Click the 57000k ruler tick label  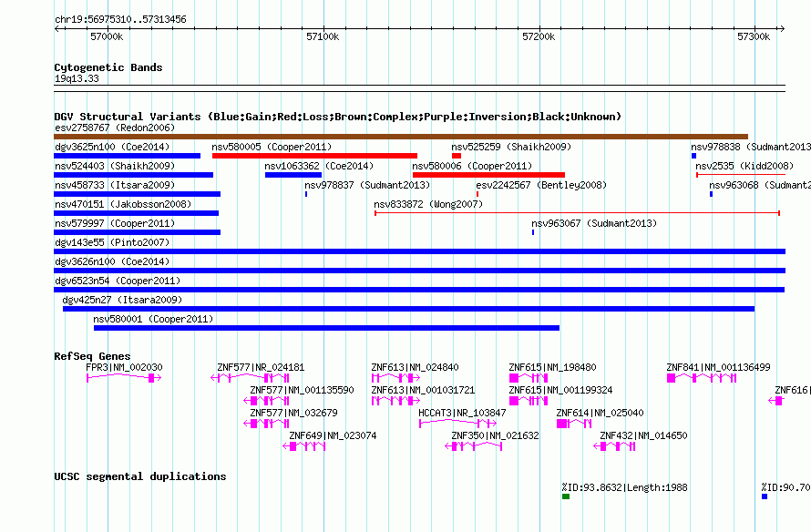click(107, 36)
